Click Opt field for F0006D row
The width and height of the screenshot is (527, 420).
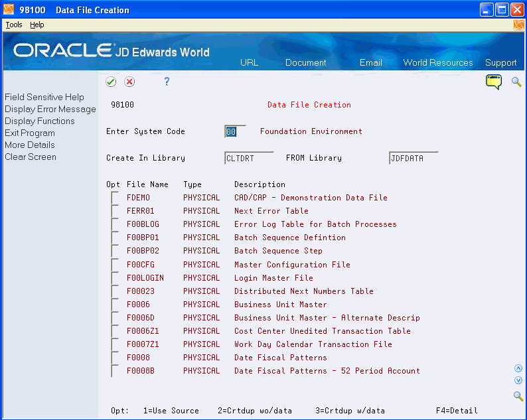tap(115, 318)
